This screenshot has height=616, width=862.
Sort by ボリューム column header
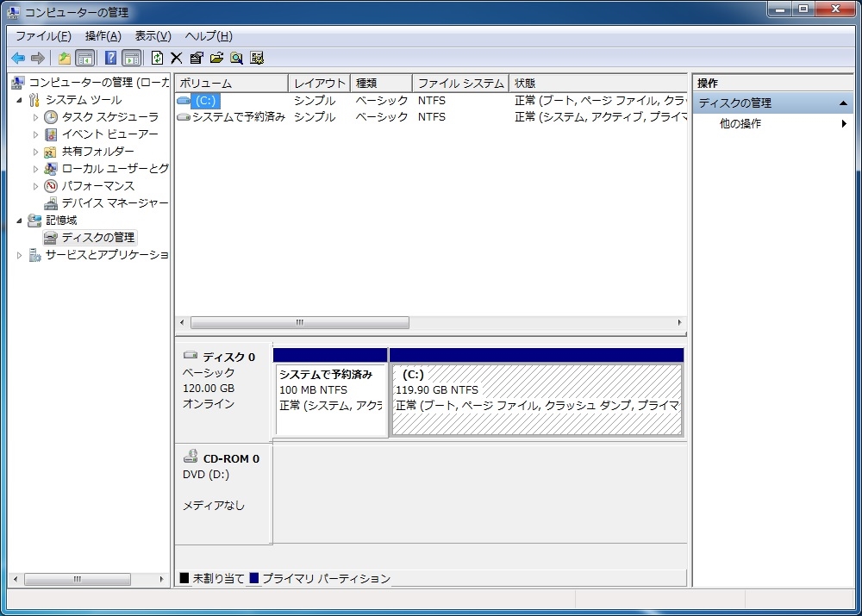pyautogui.click(x=231, y=83)
